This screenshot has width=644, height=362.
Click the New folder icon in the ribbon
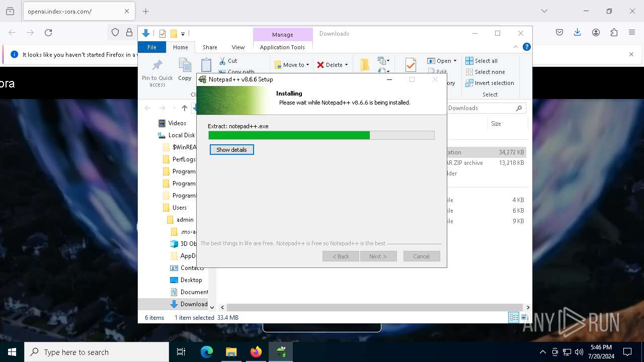point(365,65)
